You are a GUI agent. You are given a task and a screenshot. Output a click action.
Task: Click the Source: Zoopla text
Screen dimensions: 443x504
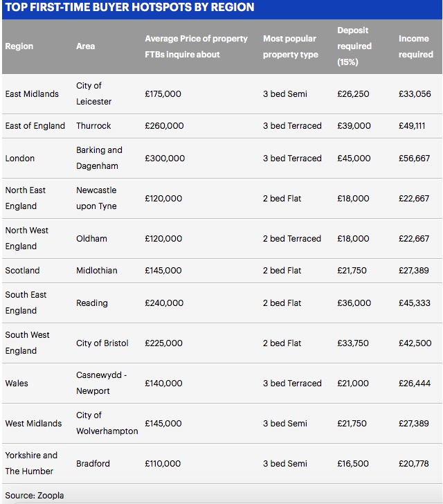[x=35, y=495]
